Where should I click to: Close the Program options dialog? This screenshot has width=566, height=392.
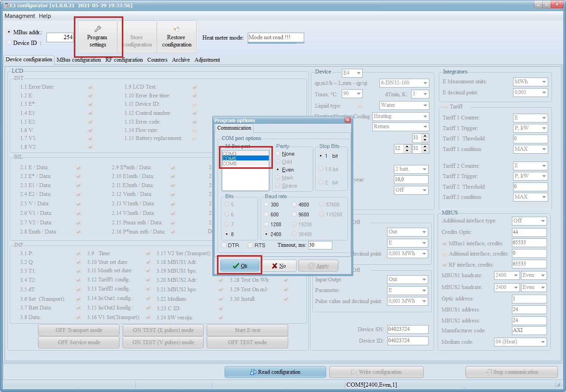pyautogui.click(x=347, y=120)
